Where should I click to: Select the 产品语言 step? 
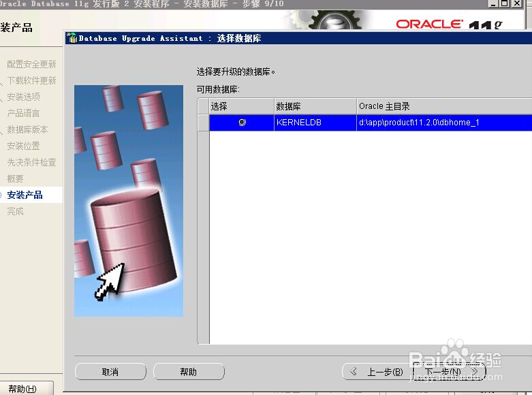pyautogui.click(x=23, y=113)
